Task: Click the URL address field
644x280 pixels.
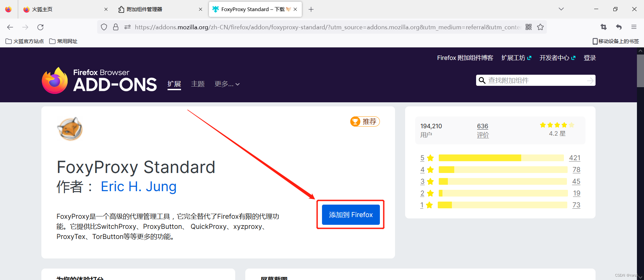Action: pos(328,27)
